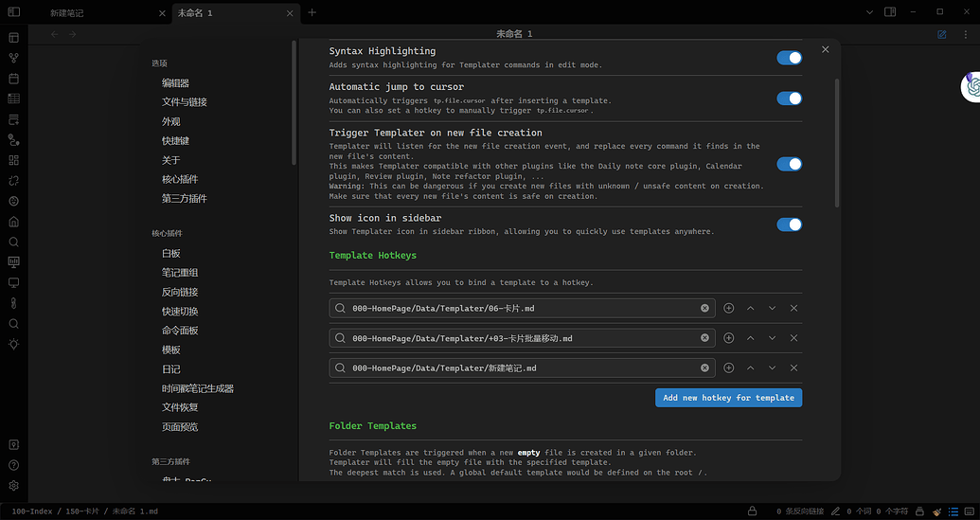Viewport: 980px width, 520px height.
Task: Click the keyboard icon in status bar
Action: pyautogui.click(x=970, y=511)
